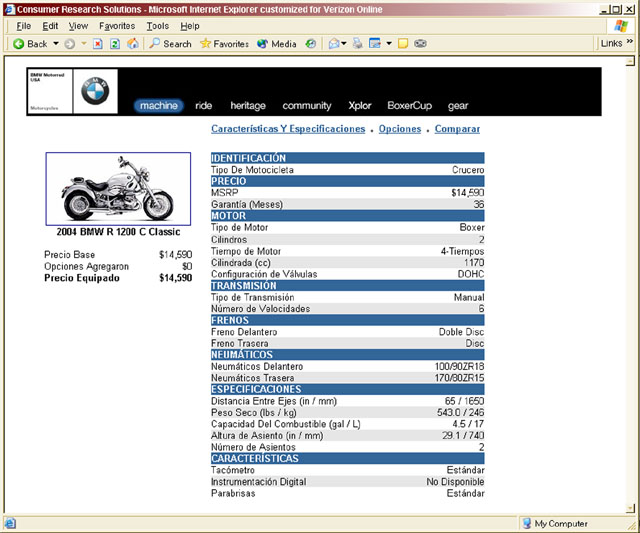Viewport: 640px width, 533px height.
Task: Click the Messenger icon in toolbar
Action: [x=420, y=43]
